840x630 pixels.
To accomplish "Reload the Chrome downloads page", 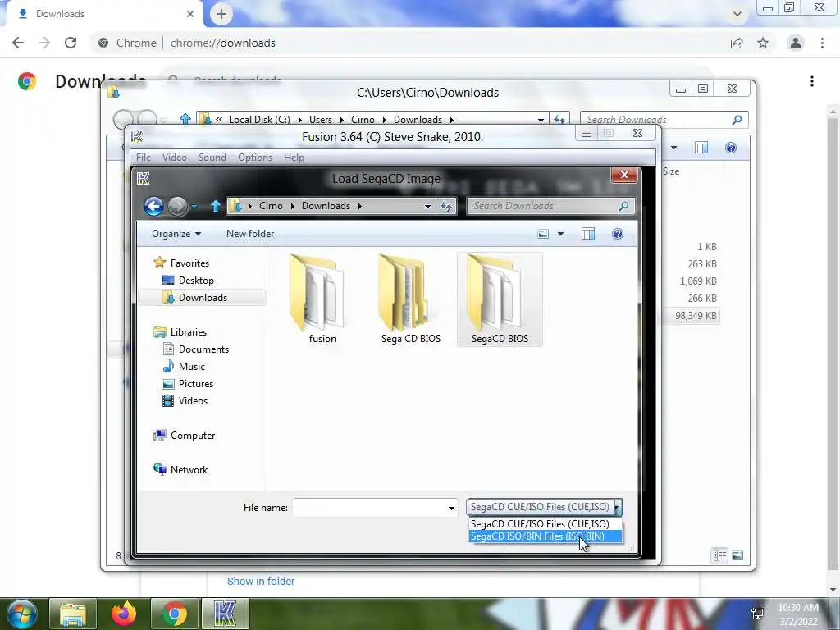I will click(71, 43).
